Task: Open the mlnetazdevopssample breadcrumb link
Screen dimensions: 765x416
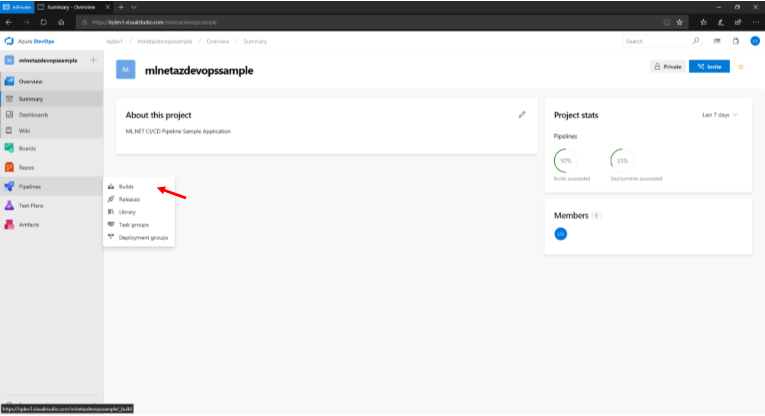Action: pos(165,41)
